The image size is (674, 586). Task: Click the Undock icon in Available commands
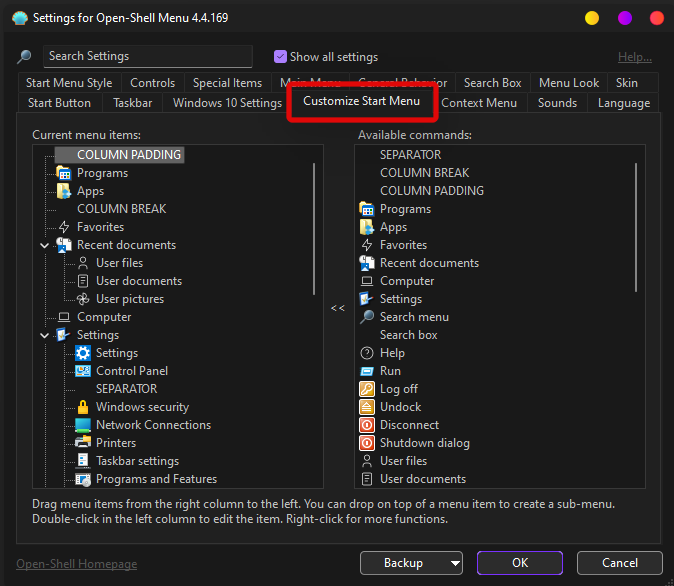[x=367, y=407]
